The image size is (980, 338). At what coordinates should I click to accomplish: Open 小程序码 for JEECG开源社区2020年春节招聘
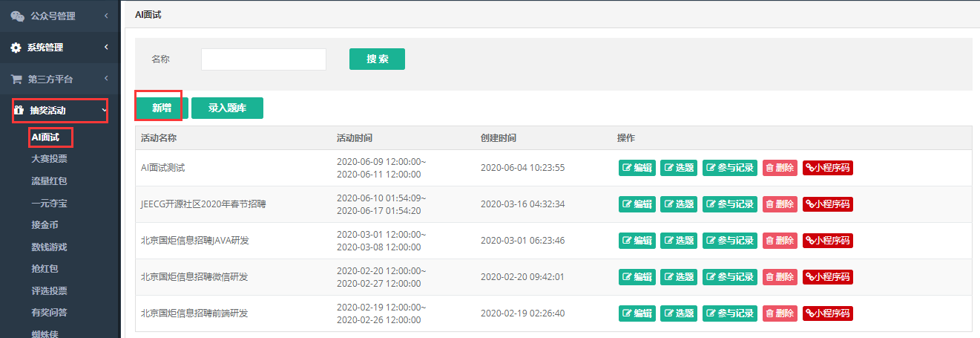pos(828,204)
